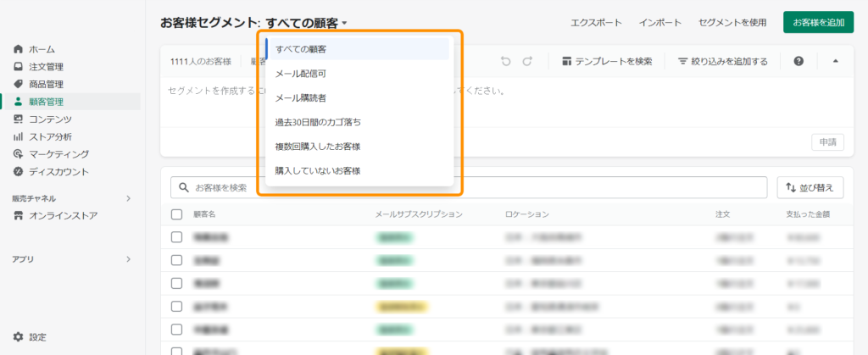Viewport: 868px width, 355px height.
Task: Check the second customer row checkbox
Action: click(176, 260)
